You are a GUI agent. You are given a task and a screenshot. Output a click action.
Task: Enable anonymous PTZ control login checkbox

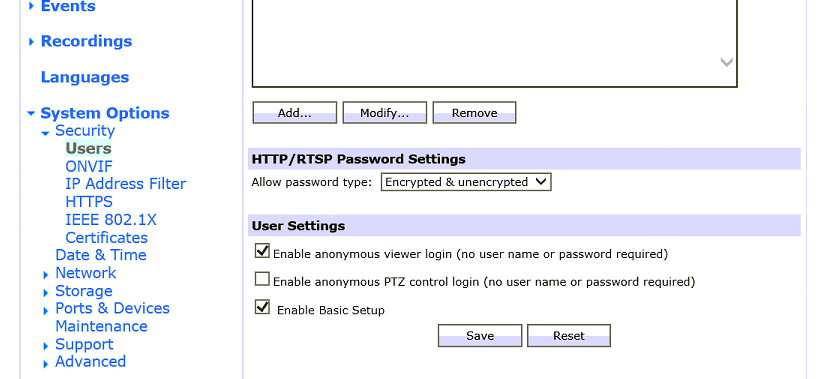262,279
